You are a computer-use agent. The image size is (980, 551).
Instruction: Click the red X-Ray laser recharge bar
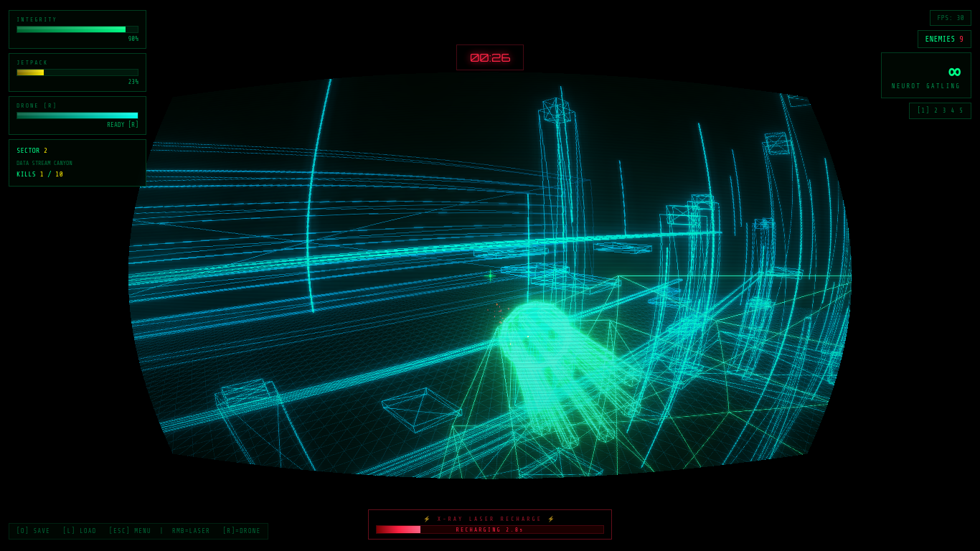coord(490,529)
